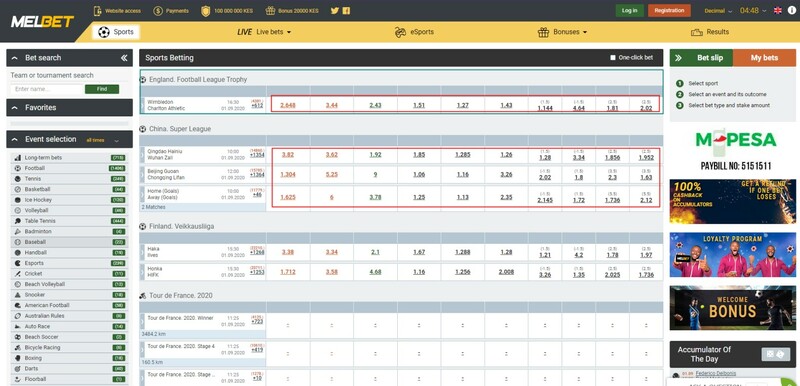Open the 04:48 time zone dropdown
Image resolution: width=800 pixels, height=386 pixels.
[x=753, y=10]
